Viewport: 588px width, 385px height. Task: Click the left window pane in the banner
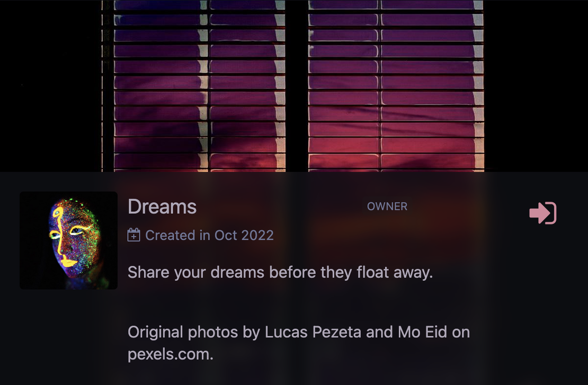[193, 85]
